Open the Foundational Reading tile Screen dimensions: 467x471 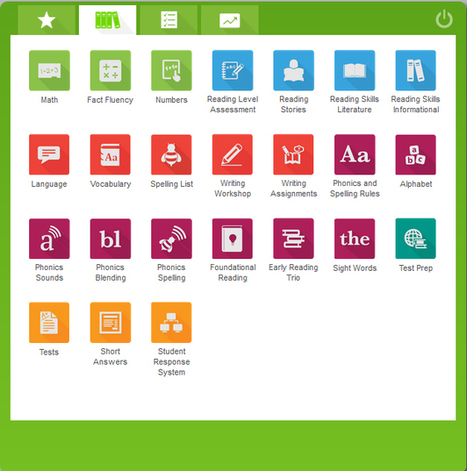pos(233,239)
